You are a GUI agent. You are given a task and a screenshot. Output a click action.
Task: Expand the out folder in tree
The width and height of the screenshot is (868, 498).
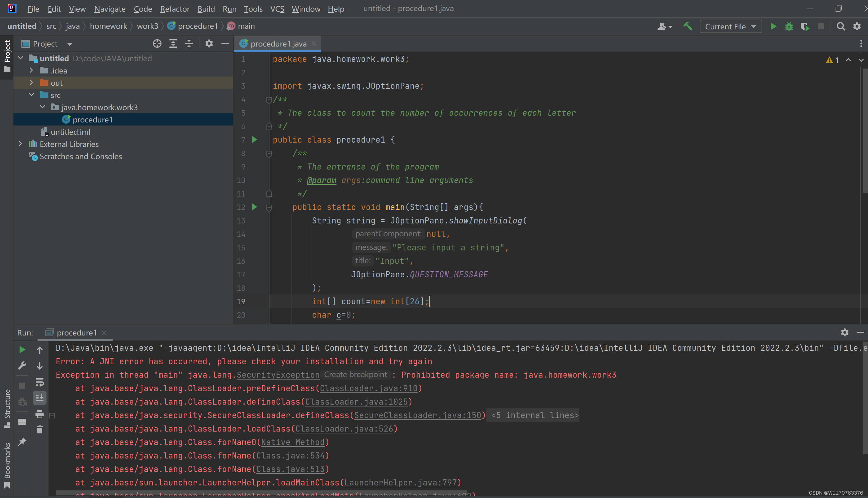tap(31, 83)
